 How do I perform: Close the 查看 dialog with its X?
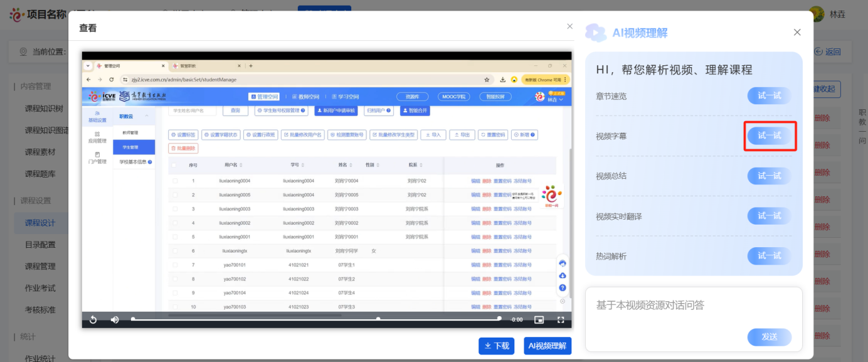(x=569, y=26)
